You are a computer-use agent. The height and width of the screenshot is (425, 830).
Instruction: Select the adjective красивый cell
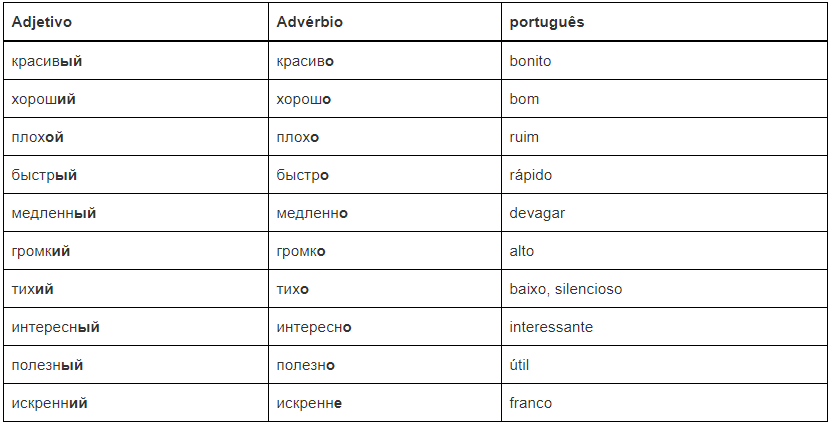(x=47, y=61)
